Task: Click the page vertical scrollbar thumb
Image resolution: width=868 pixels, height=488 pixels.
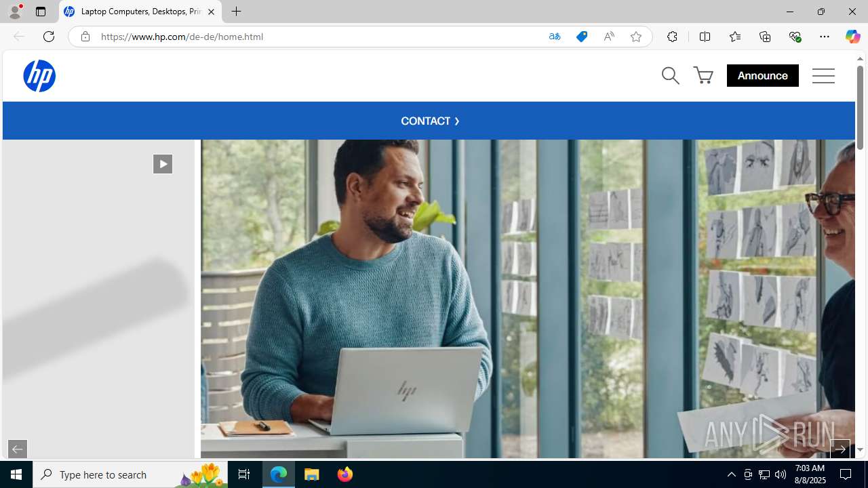Action: pyautogui.click(x=860, y=108)
